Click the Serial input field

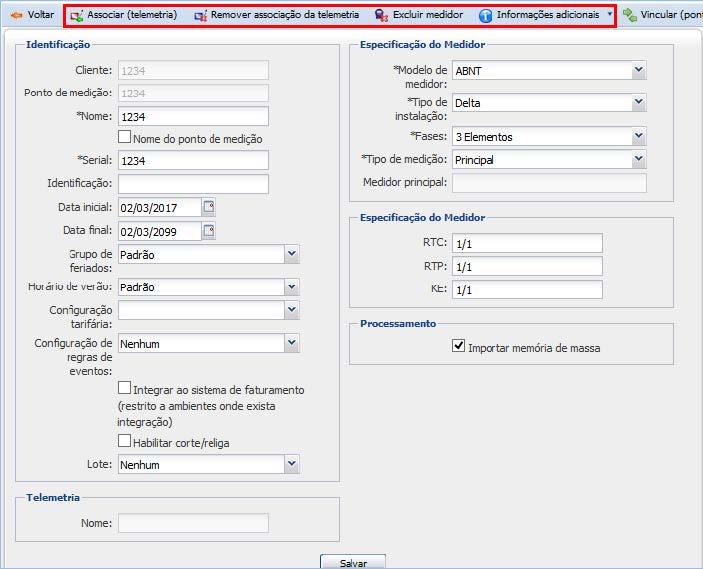193,161
